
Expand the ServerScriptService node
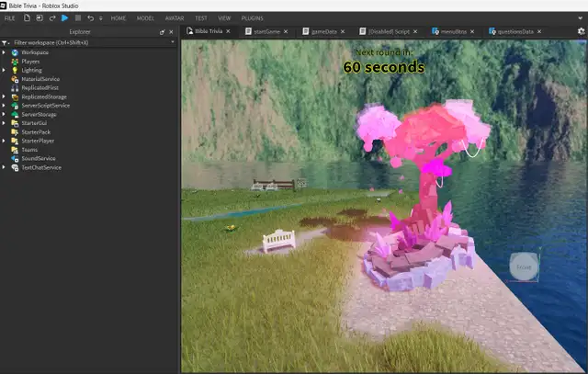tap(4, 106)
